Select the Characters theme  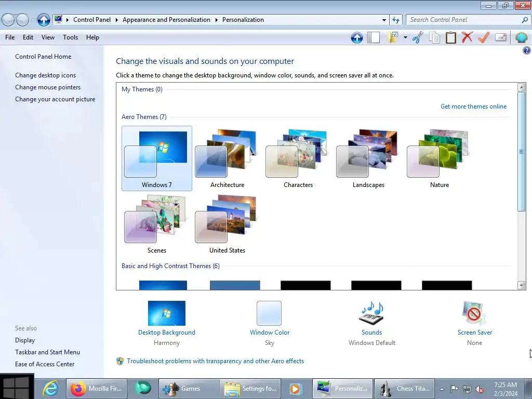298,158
